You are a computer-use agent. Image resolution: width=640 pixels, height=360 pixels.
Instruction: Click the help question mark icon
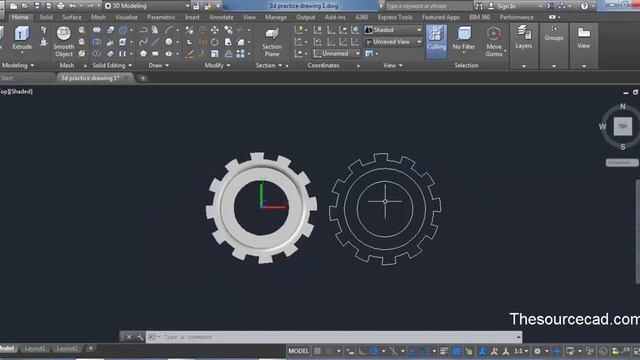(584, 6)
